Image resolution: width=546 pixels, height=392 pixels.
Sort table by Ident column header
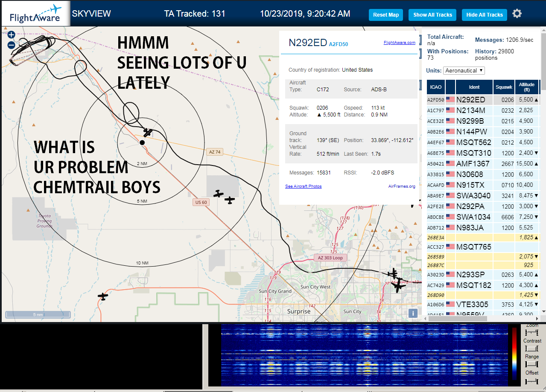(474, 87)
